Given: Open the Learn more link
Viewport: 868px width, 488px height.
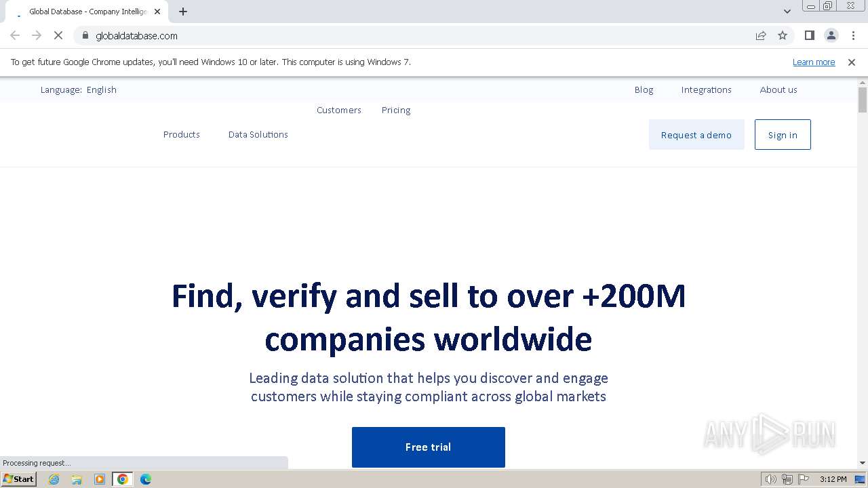Looking at the screenshot, I should pos(814,62).
